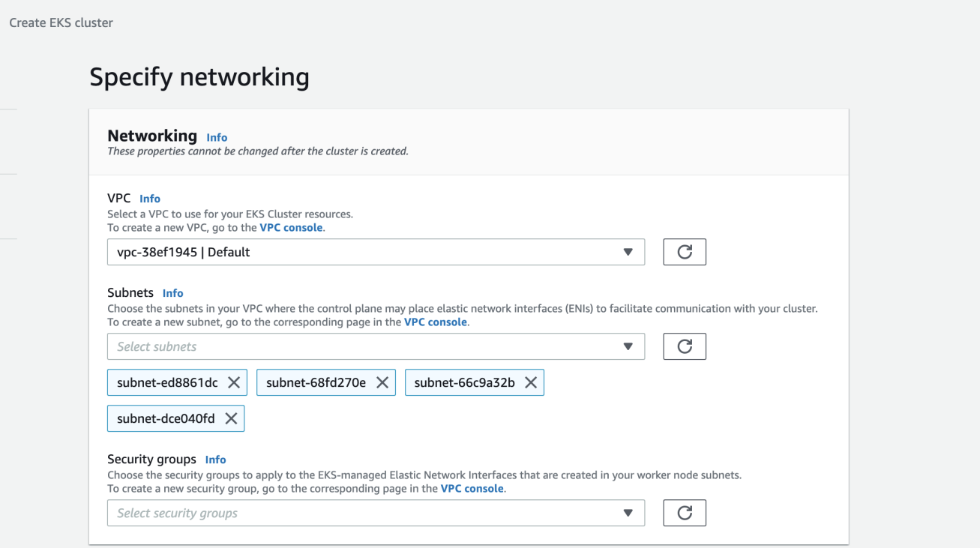The image size is (980, 548).
Task: Refresh the Security groups list
Action: pyautogui.click(x=684, y=513)
